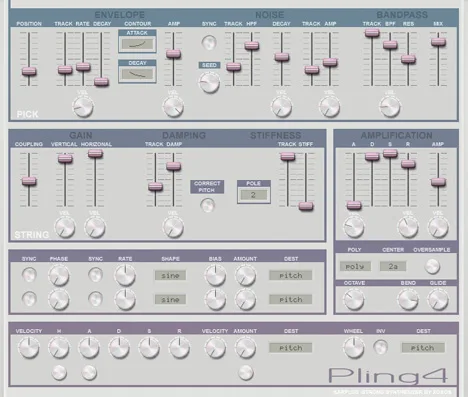The height and width of the screenshot is (397, 468).
Task: Click the BEND knob
Action: point(408,299)
